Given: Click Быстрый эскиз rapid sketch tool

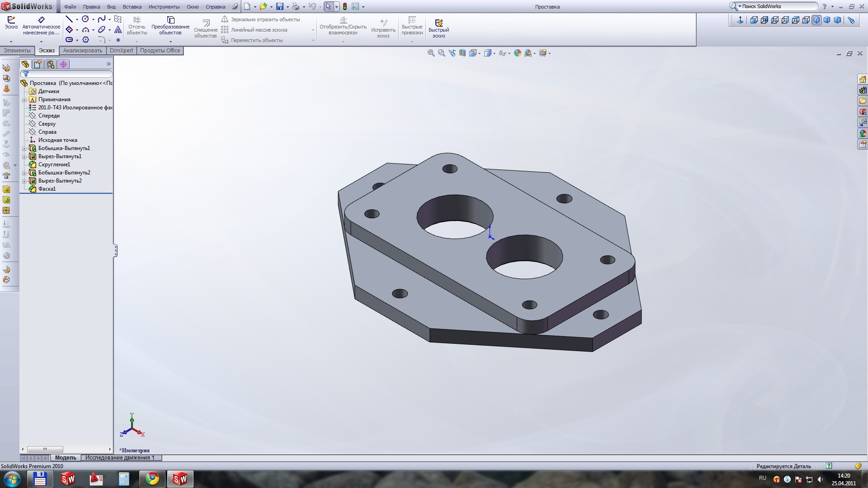Looking at the screenshot, I should pos(439,28).
